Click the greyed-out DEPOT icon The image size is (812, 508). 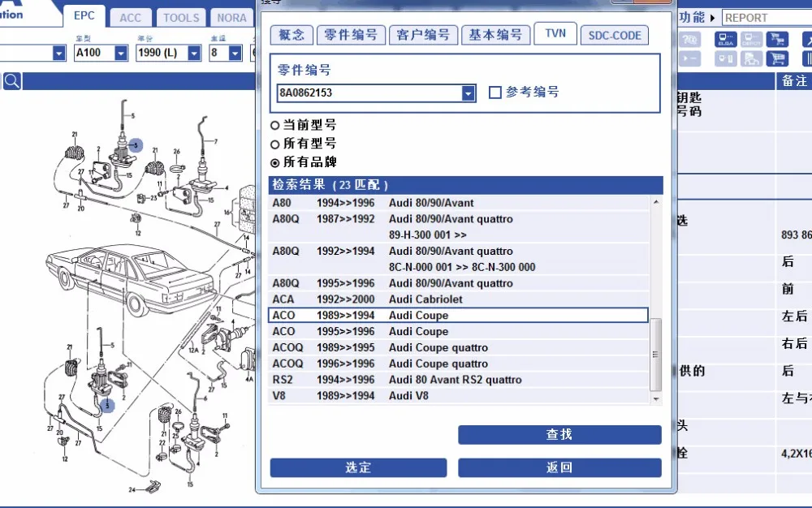pyautogui.click(x=751, y=39)
